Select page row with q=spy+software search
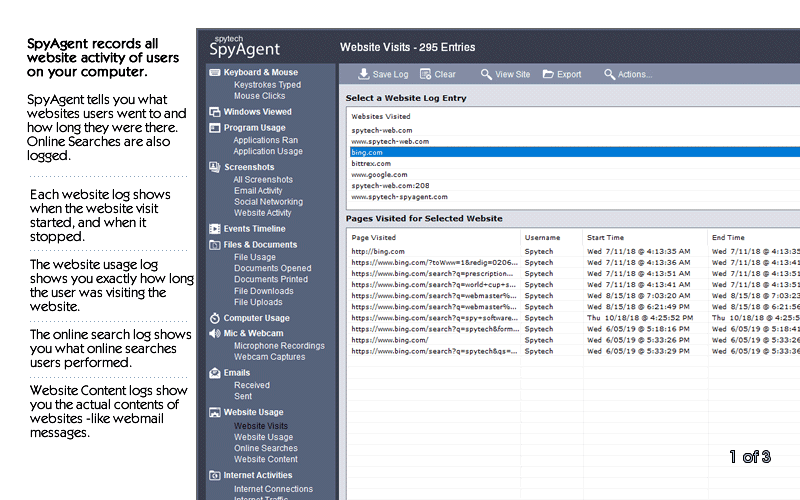Image resolution: width=800 pixels, height=500 pixels. tap(575, 318)
